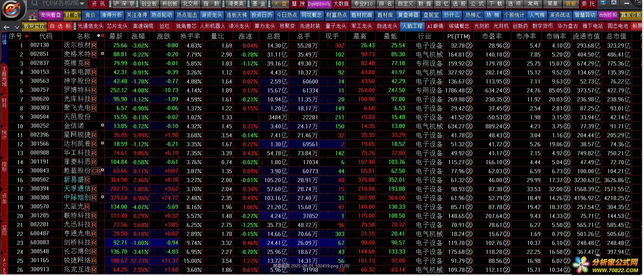644x276 pixels.
Task: Click the magnifier search icon
Action: [34, 3]
